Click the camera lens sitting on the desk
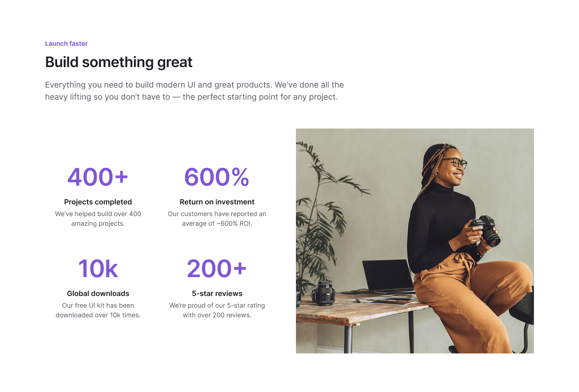This screenshot has height=392, width=579. [x=324, y=293]
